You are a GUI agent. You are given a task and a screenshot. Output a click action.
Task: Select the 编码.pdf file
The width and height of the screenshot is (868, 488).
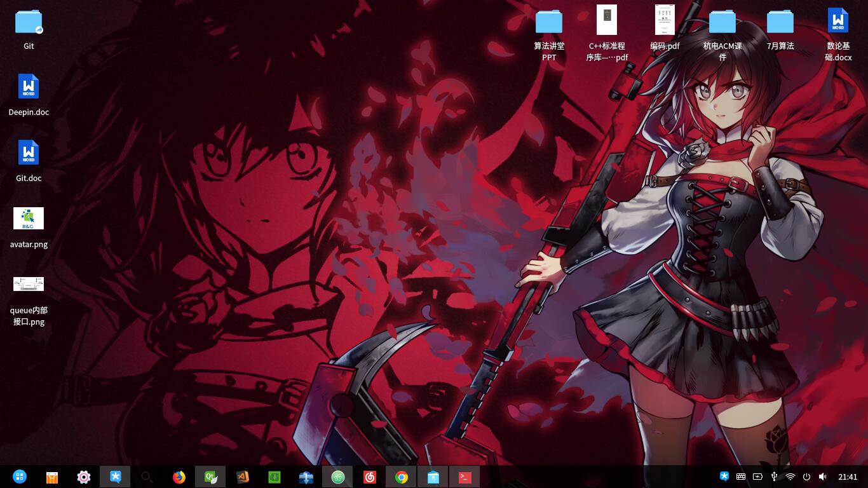pyautogui.click(x=665, y=20)
